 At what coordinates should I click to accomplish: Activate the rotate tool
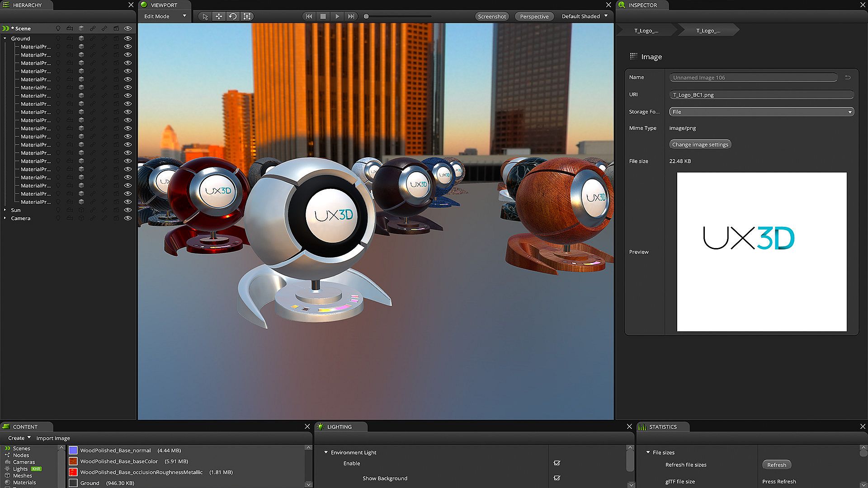coord(233,16)
